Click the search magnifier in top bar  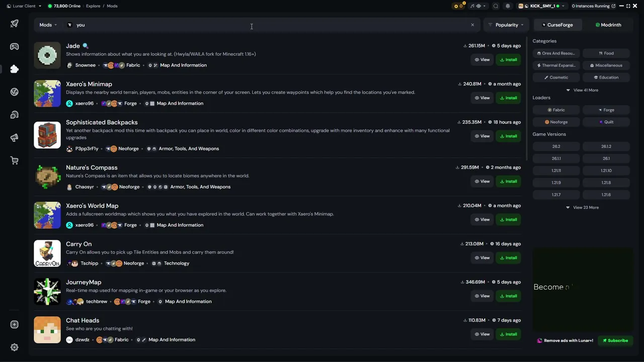(x=496, y=6)
